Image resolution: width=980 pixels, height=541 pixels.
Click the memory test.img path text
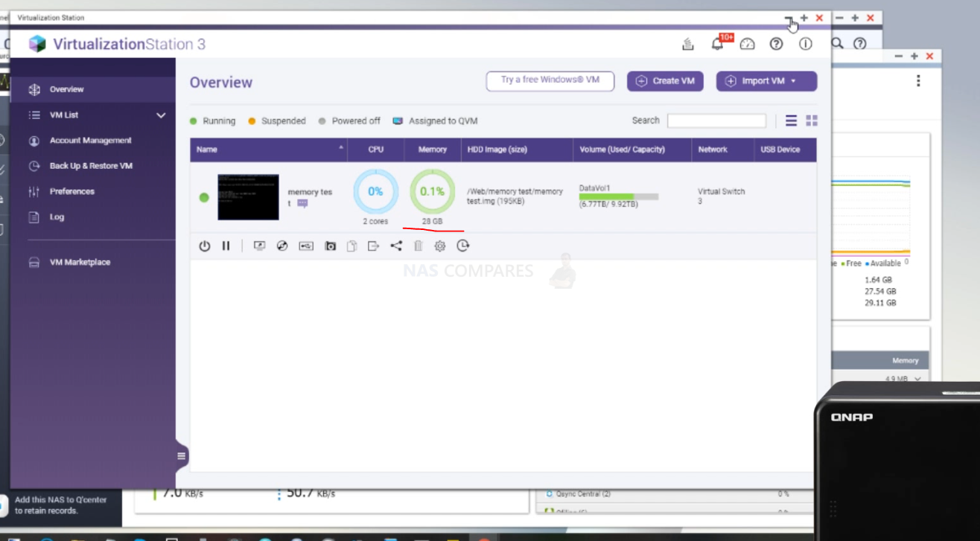point(515,196)
